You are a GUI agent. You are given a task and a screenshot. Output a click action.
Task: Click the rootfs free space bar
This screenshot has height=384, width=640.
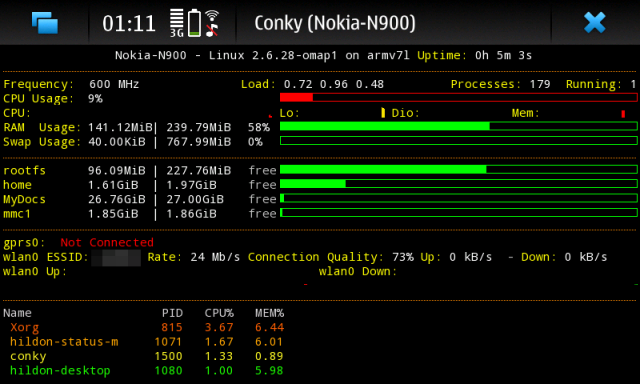tap(458, 169)
